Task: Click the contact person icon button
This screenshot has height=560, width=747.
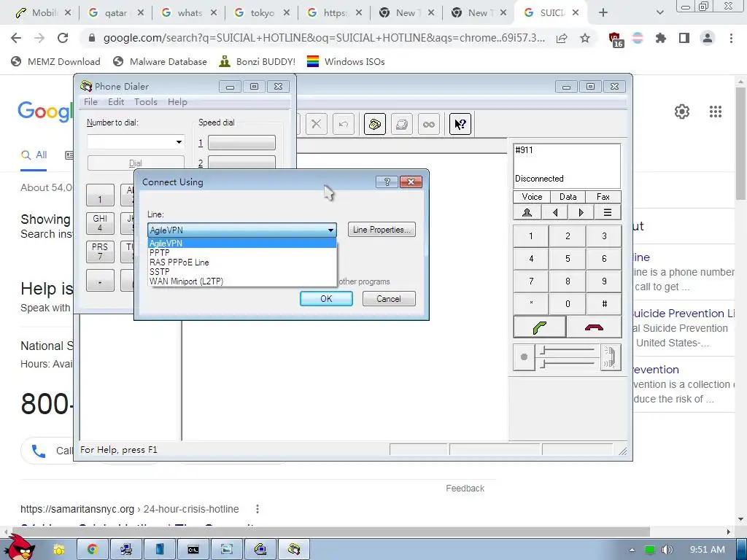Action: coord(527,212)
